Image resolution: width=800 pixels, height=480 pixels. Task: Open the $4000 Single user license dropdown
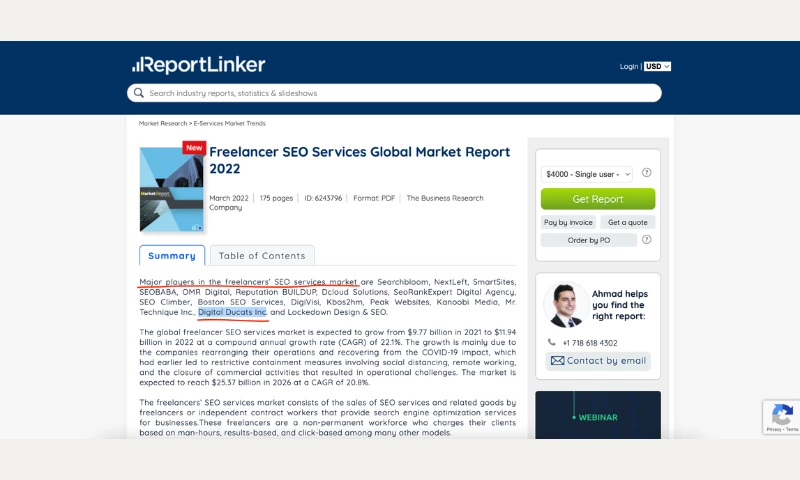point(587,174)
